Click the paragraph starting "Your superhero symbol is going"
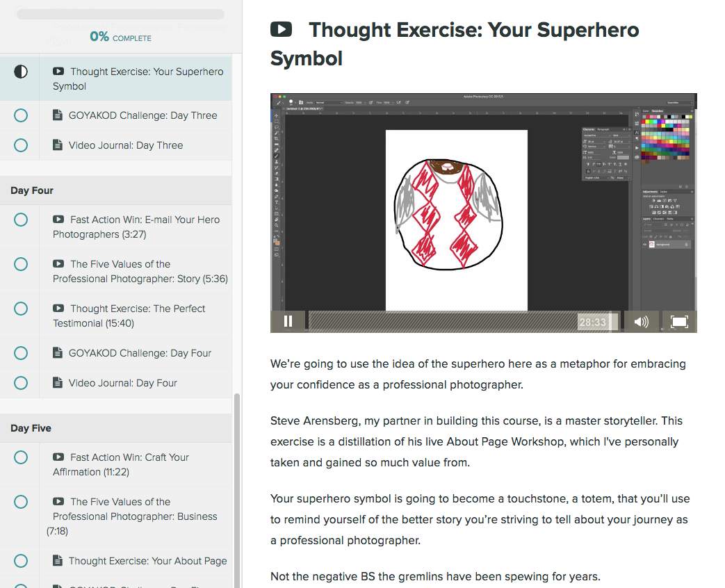Screen dimensions: 725x588 480,519
